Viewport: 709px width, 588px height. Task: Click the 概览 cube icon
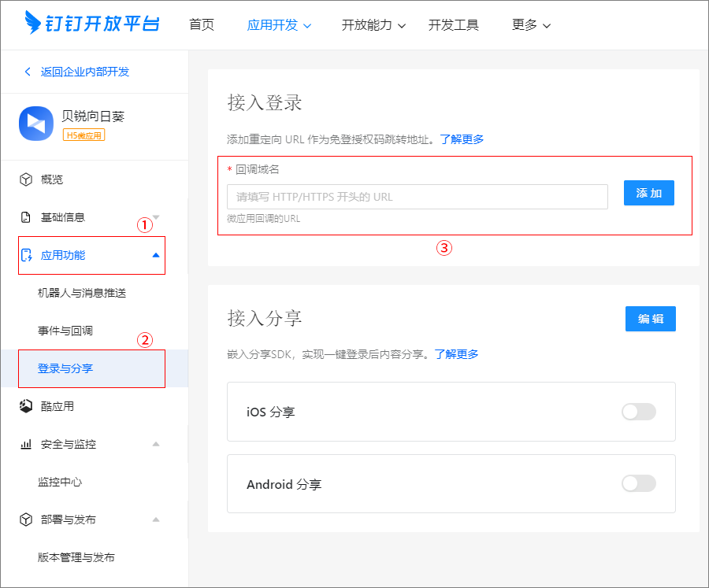(x=26, y=179)
